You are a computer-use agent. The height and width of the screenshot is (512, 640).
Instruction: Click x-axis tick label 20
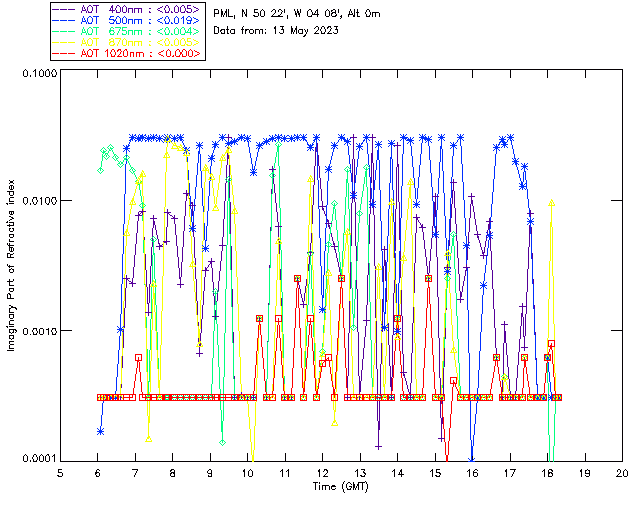(622, 473)
